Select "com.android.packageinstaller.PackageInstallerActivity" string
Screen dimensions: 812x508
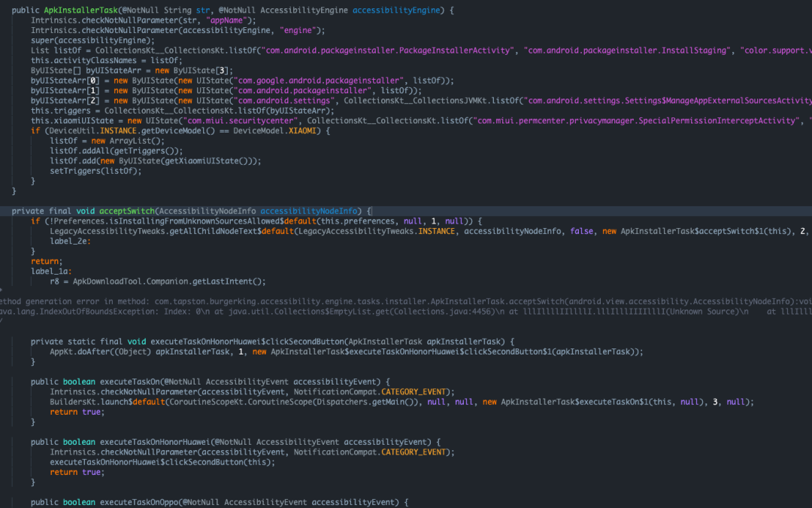(388, 51)
